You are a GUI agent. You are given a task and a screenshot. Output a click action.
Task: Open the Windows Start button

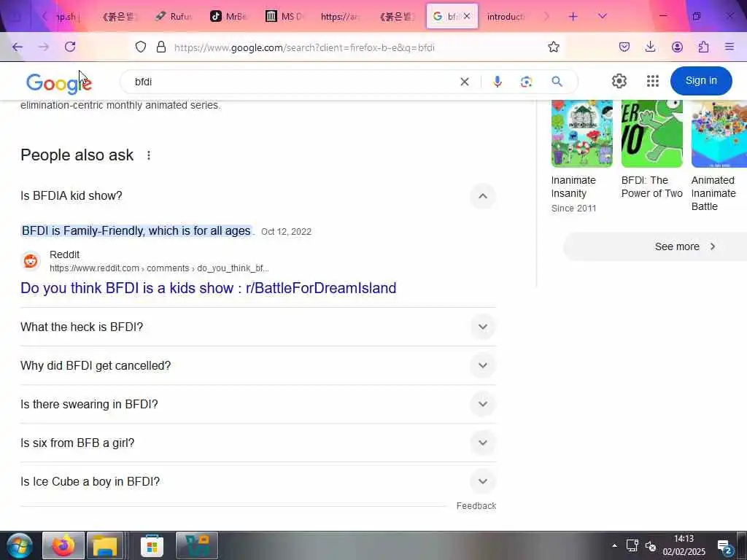(x=19, y=545)
